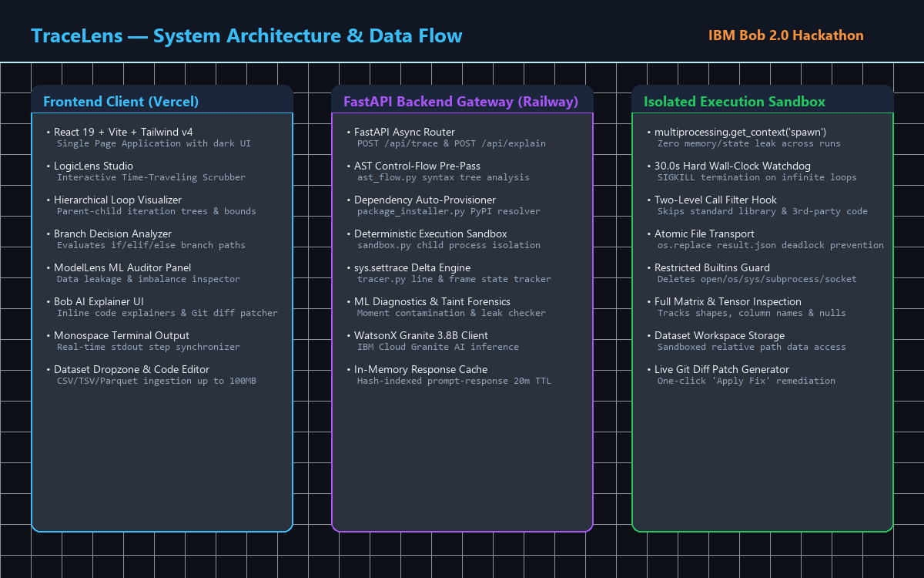Image resolution: width=924 pixels, height=578 pixels.
Task: Select the Frontend Client (Vercel) header
Action: click(121, 102)
